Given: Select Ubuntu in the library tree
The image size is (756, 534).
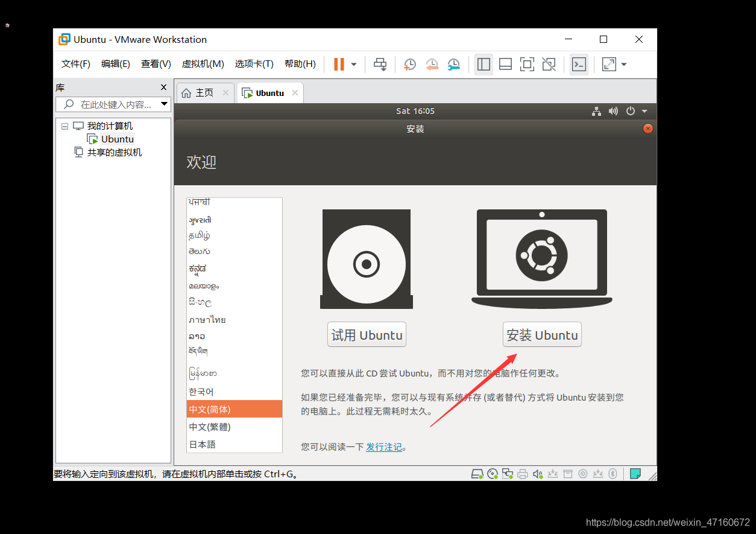Looking at the screenshot, I should click(118, 139).
